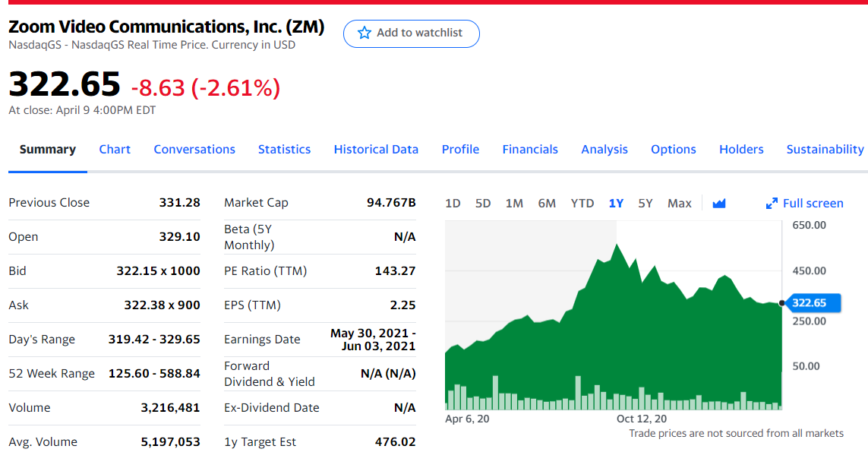868x468 pixels.
Task: Click the Full screen expand arrows icon
Action: tap(772, 203)
